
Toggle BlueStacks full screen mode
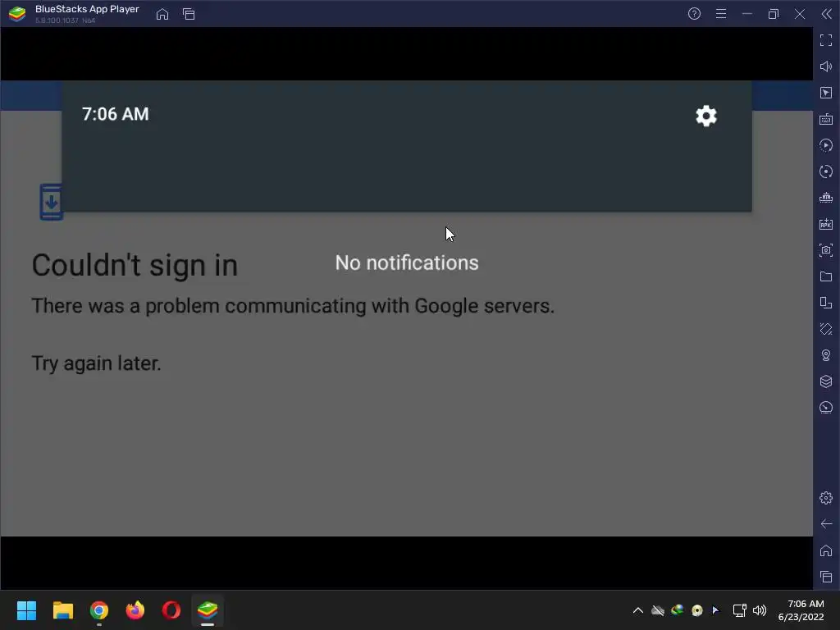[x=826, y=40]
